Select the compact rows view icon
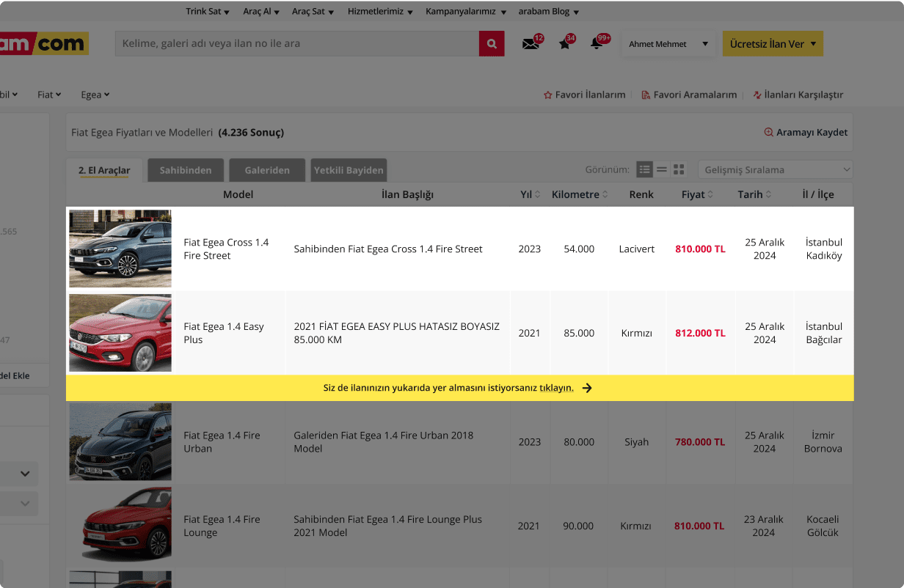904x588 pixels. click(x=661, y=169)
